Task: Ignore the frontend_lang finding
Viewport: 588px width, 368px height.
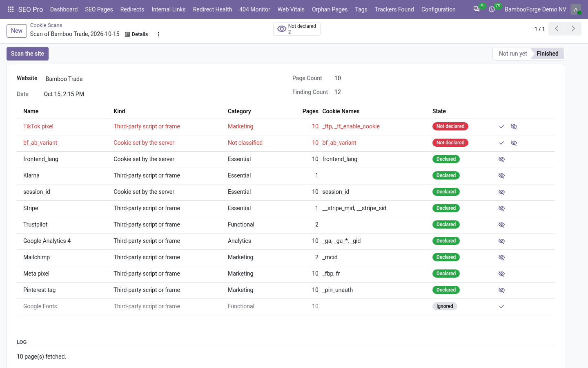Action: pyautogui.click(x=501, y=159)
